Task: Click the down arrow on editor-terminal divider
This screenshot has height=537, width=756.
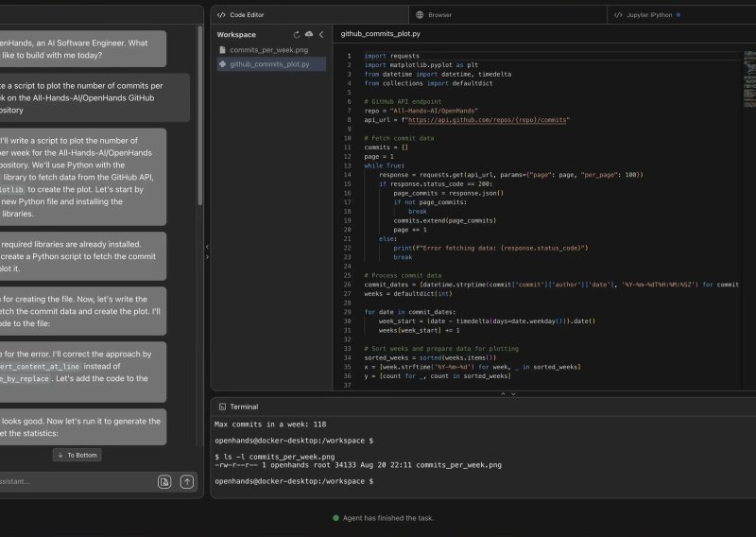Action: [x=513, y=393]
